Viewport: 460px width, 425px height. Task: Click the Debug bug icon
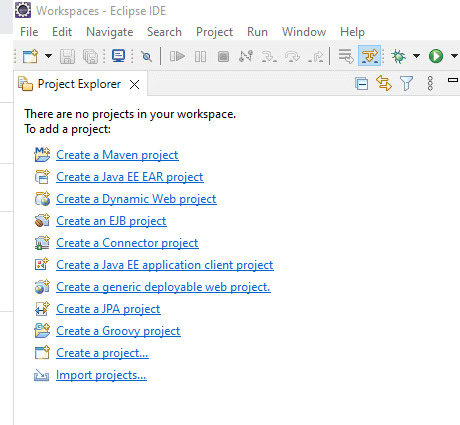pyautogui.click(x=398, y=56)
